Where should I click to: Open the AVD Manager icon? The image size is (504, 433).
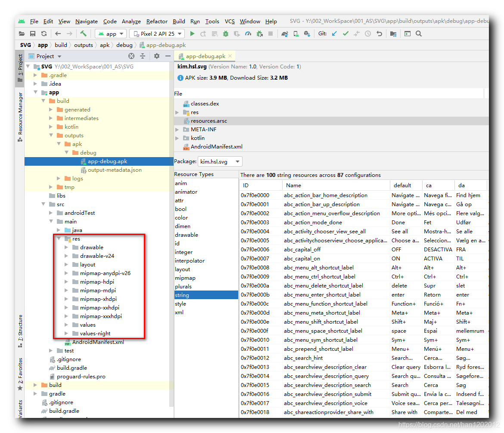click(296, 34)
